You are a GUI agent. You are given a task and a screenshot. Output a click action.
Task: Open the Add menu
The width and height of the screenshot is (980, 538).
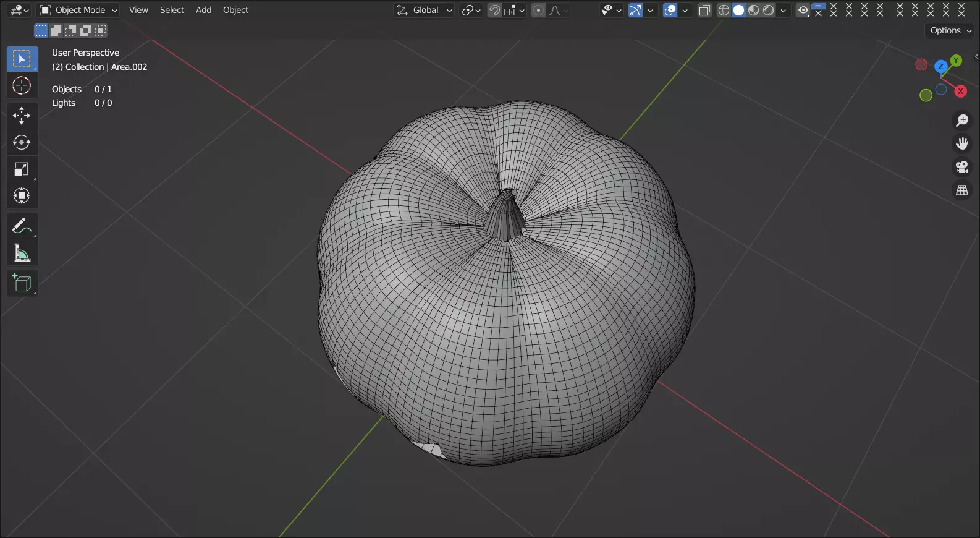tap(203, 10)
